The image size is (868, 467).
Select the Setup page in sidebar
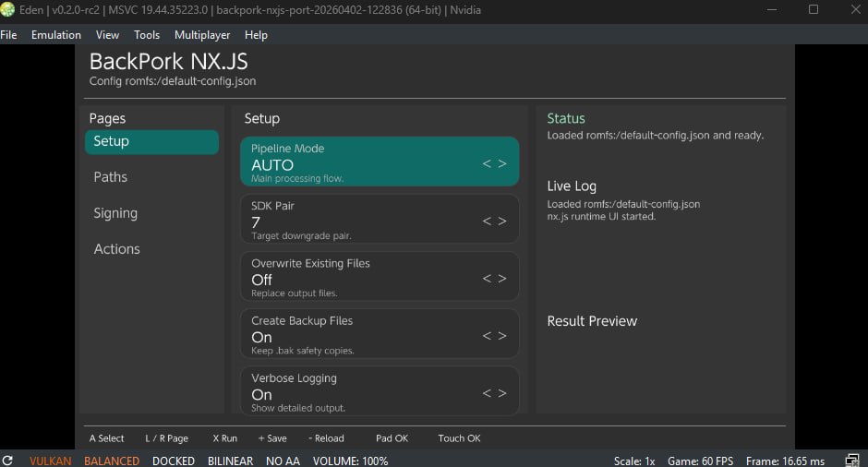point(151,141)
